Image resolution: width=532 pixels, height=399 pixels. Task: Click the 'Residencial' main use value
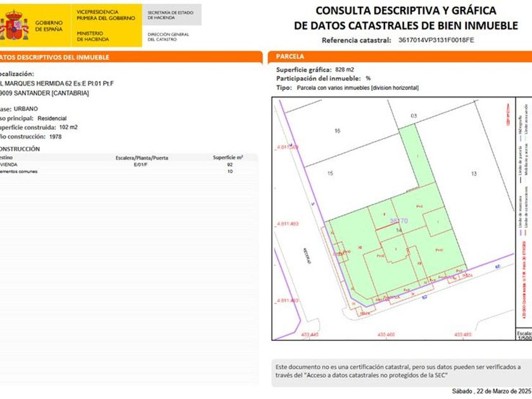52,118
